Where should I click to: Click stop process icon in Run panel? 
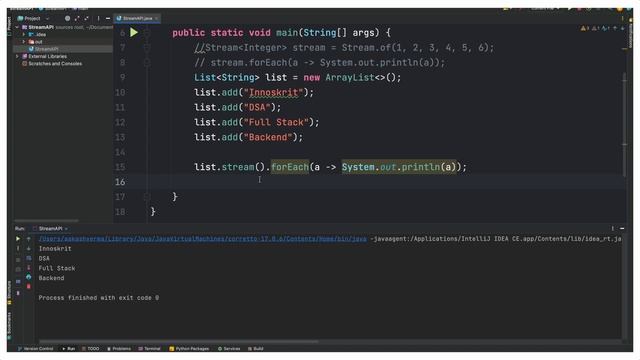point(18,260)
